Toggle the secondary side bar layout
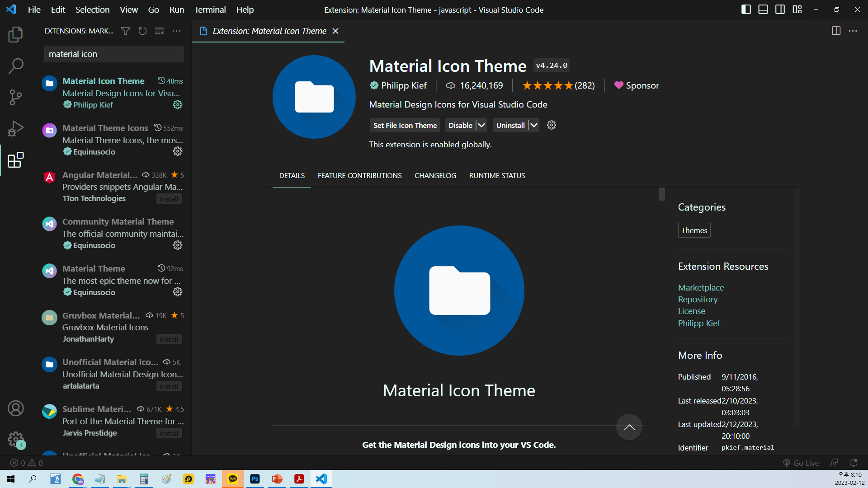 click(x=780, y=9)
